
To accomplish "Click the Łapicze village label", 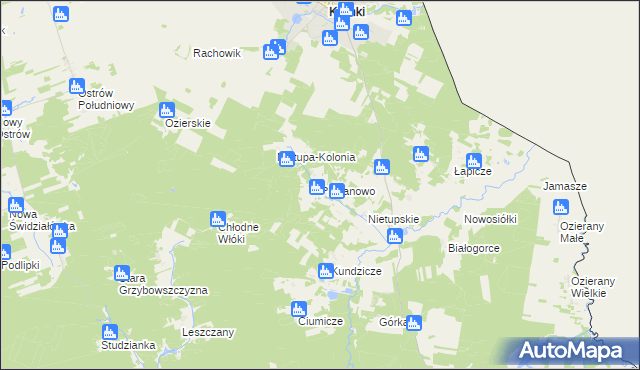I will coord(473,171).
